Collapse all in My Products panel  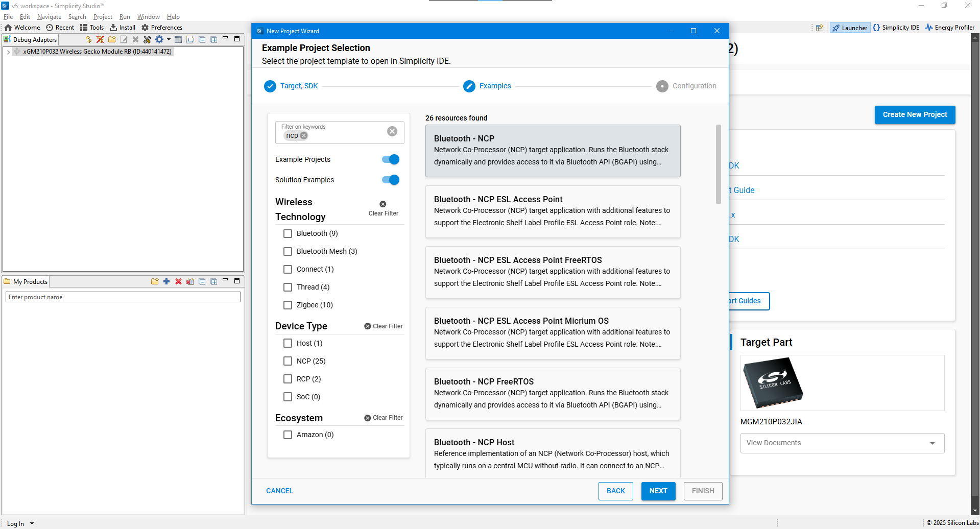202,281
